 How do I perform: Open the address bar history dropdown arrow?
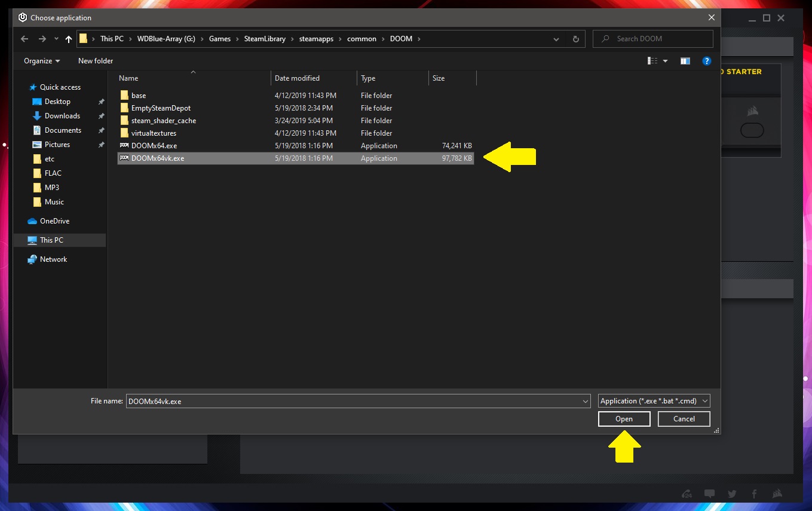556,39
